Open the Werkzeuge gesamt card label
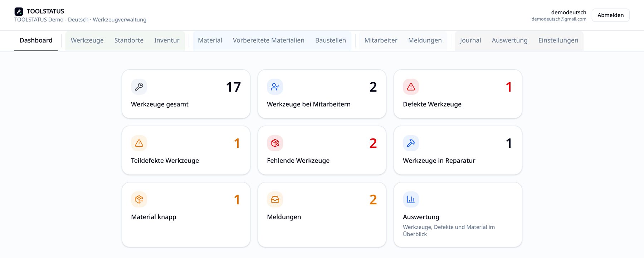 160,104
